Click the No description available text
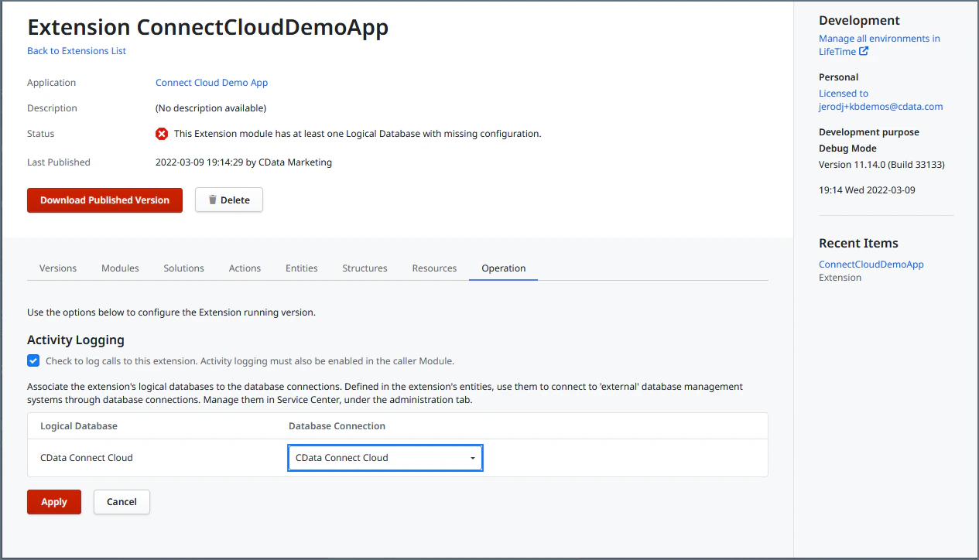 (211, 108)
